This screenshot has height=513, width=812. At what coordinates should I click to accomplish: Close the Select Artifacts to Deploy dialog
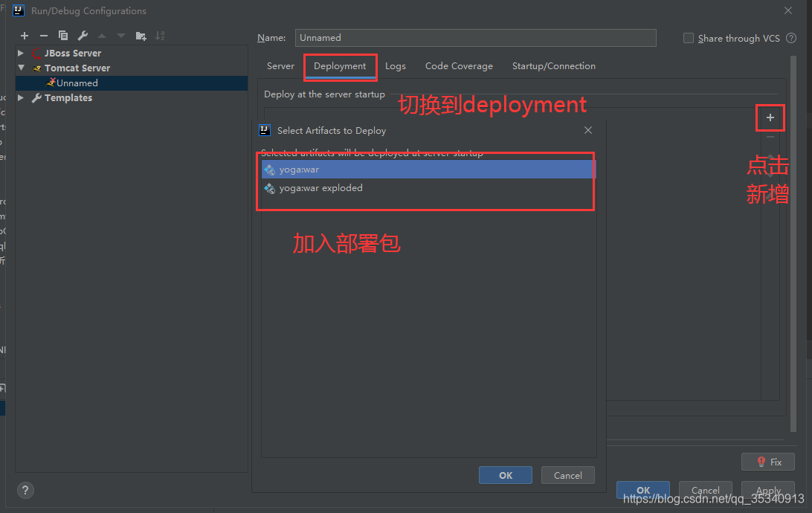click(x=587, y=130)
